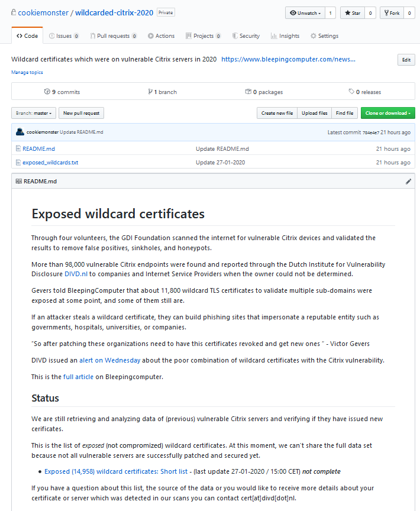Open the 0 releases page
Screen dimensions: 420x511
pos(364,92)
